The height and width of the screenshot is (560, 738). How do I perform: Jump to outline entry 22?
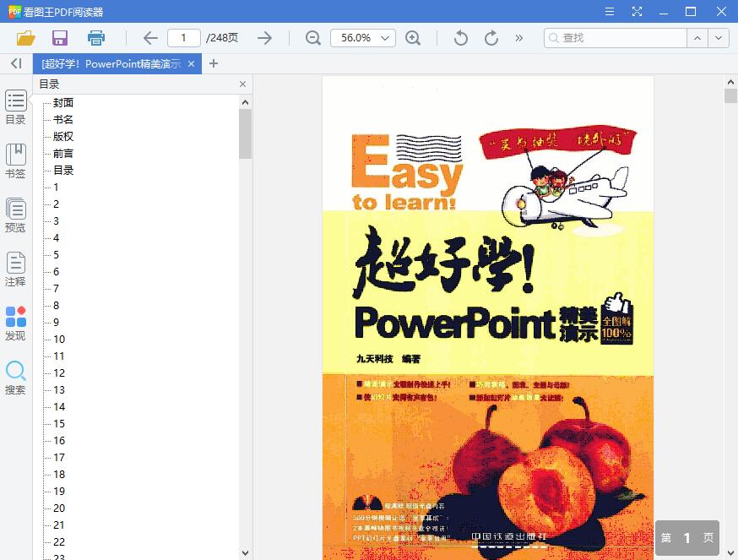coord(59,541)
